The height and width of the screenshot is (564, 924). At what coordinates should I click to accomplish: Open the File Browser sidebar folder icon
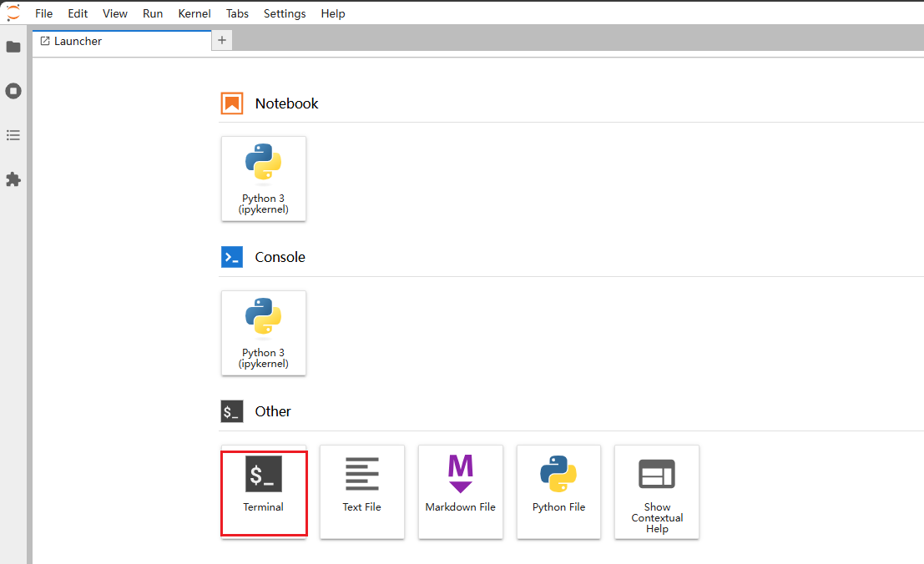(x=13, y=47)
